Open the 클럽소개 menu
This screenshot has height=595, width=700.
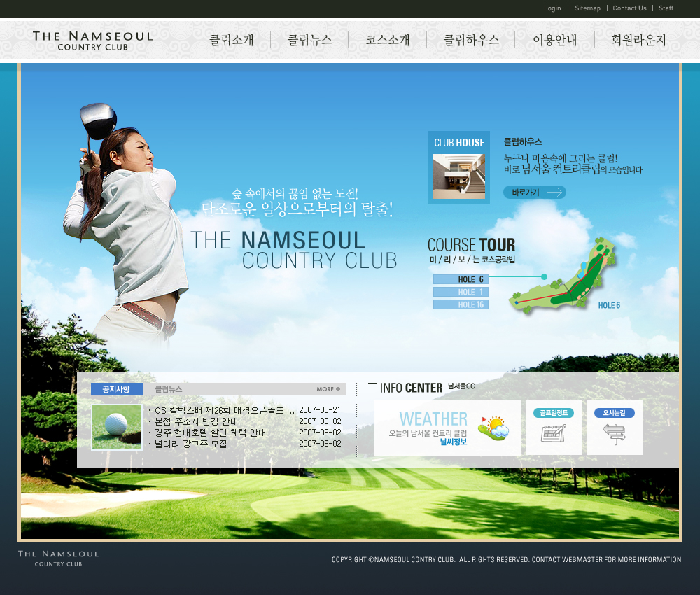[232, 40]
